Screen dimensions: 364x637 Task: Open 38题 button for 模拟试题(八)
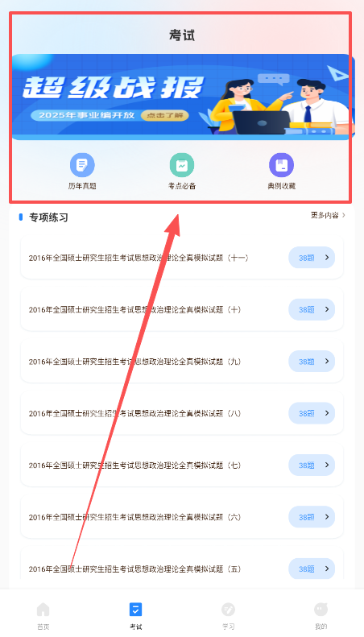312,414
